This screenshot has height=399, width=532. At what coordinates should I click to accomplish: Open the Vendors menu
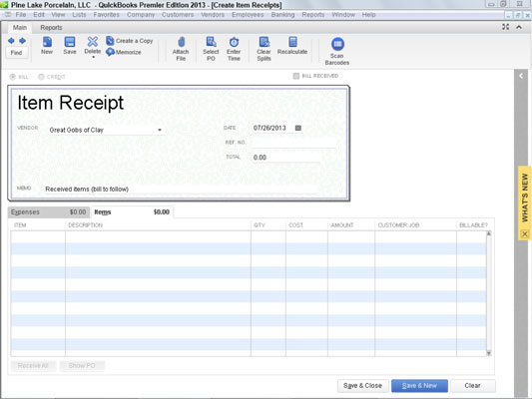(213, 15)
